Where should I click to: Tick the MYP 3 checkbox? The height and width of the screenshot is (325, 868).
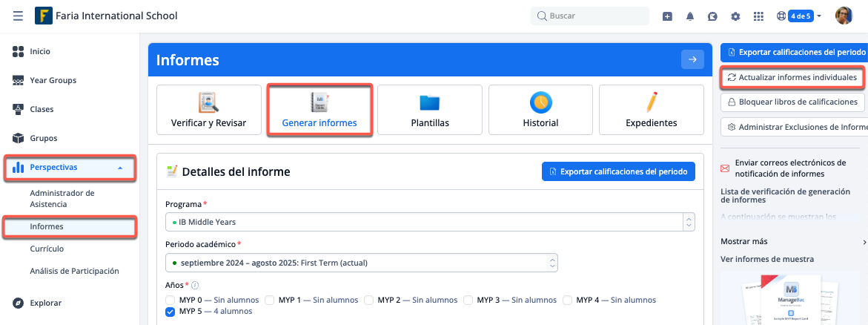[x=468, y=300]
